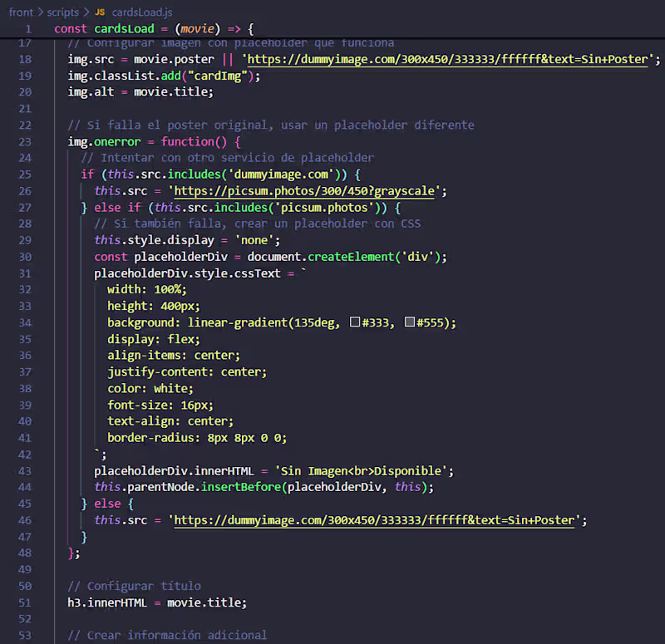This screenshot has height=644, width=665.
Task: Click 'placeholderDiv.style.cssText' on line 31
Action: 188,273
